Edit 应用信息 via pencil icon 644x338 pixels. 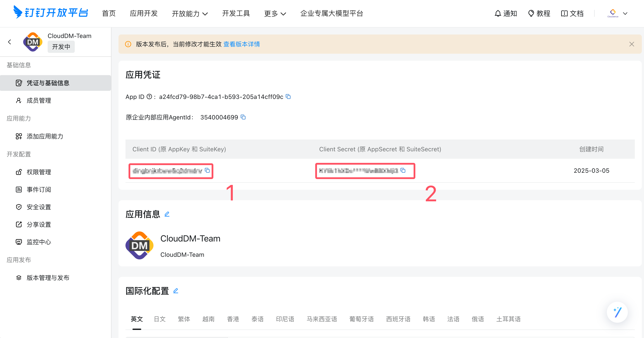(x=167, y=214)
